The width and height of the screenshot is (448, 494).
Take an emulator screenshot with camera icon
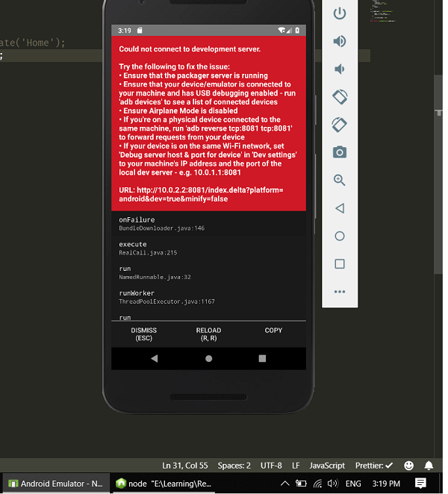340,152
